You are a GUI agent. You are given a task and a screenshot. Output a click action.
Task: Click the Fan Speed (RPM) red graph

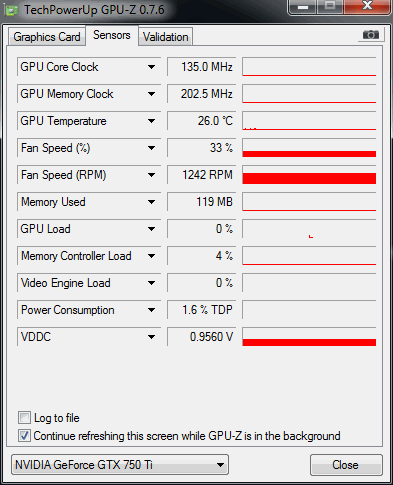point(309,175)
